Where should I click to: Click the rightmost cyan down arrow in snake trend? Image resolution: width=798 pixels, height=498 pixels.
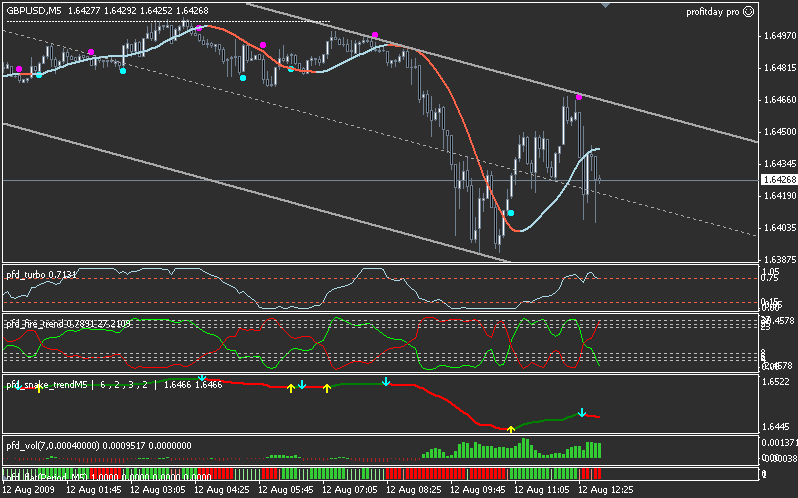[x=582, y=412]
